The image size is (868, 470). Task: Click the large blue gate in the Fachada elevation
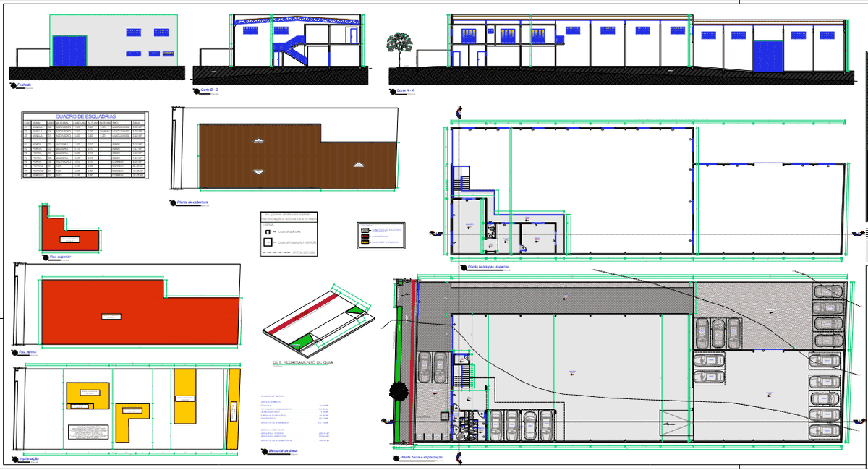click(x=69, y=51)
